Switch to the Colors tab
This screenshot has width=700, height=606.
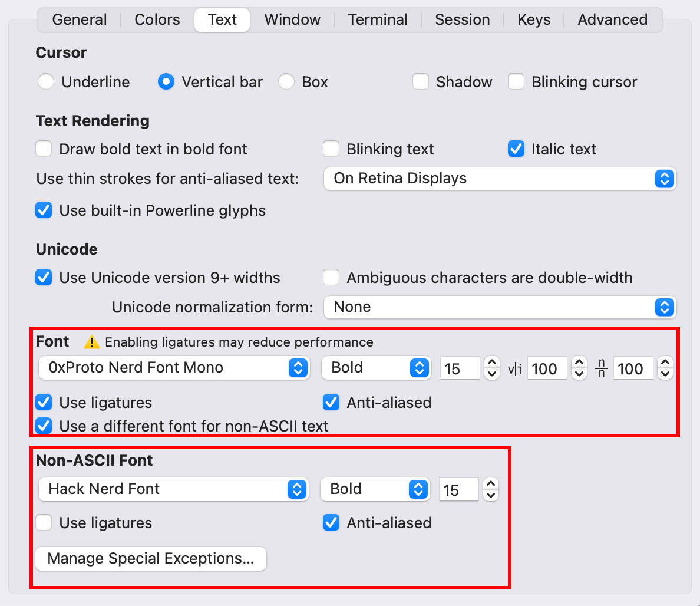(157, 19)
